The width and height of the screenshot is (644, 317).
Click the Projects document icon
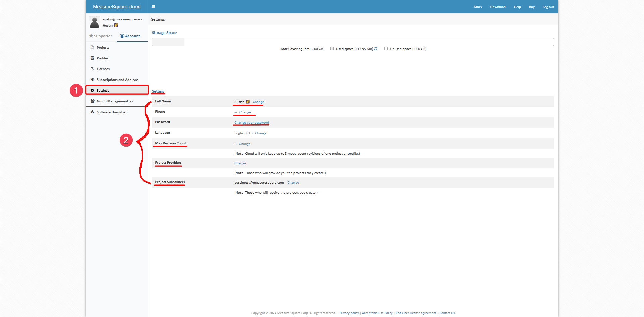92,47
